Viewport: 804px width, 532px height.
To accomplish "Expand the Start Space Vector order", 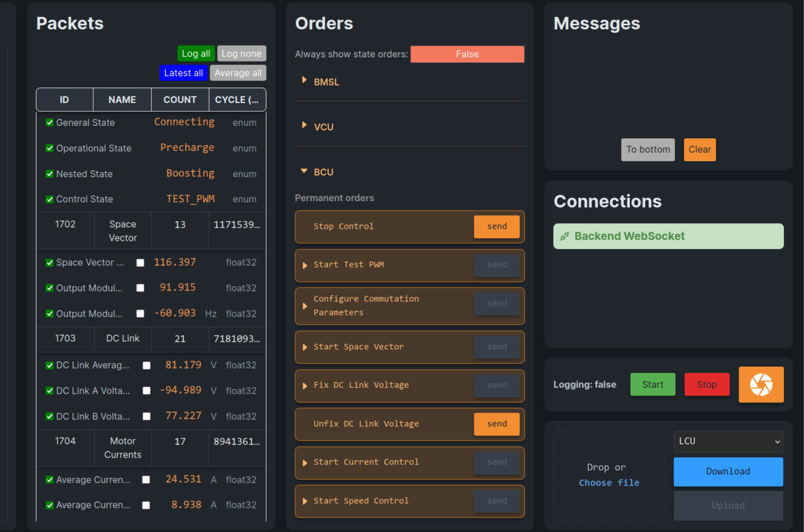I will [x=305, y=347].
